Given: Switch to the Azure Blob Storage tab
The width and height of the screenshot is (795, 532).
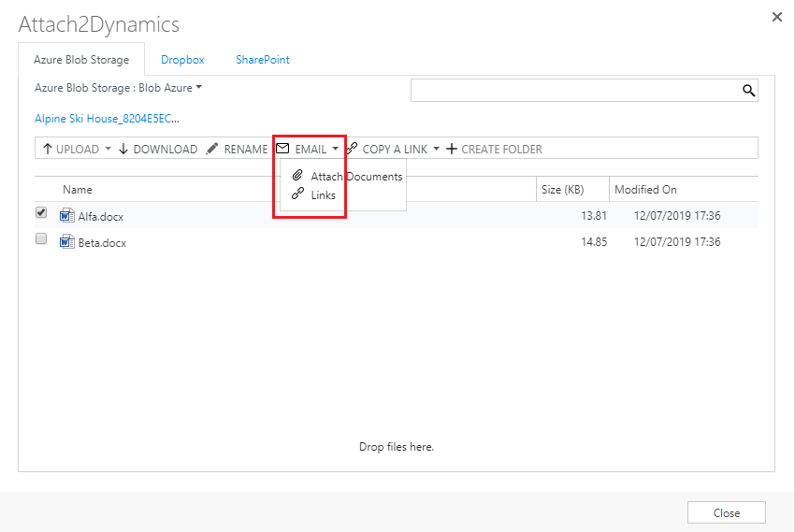Looking at the screenshot, I should (x=81, y=60).
